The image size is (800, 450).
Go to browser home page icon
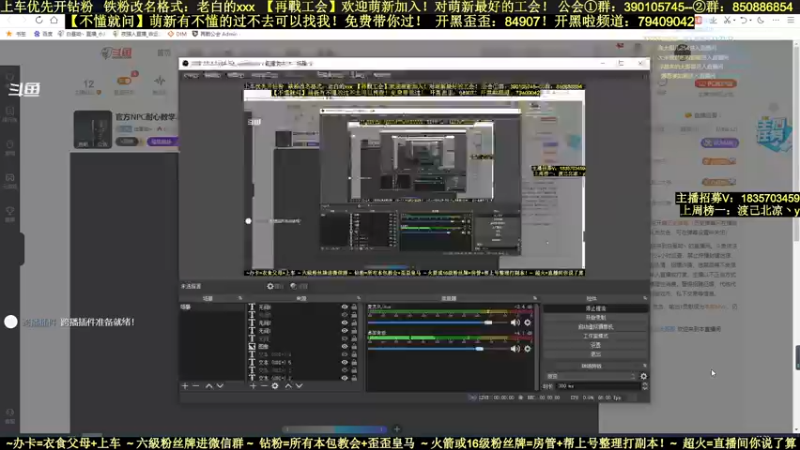(x=54, y=20)
